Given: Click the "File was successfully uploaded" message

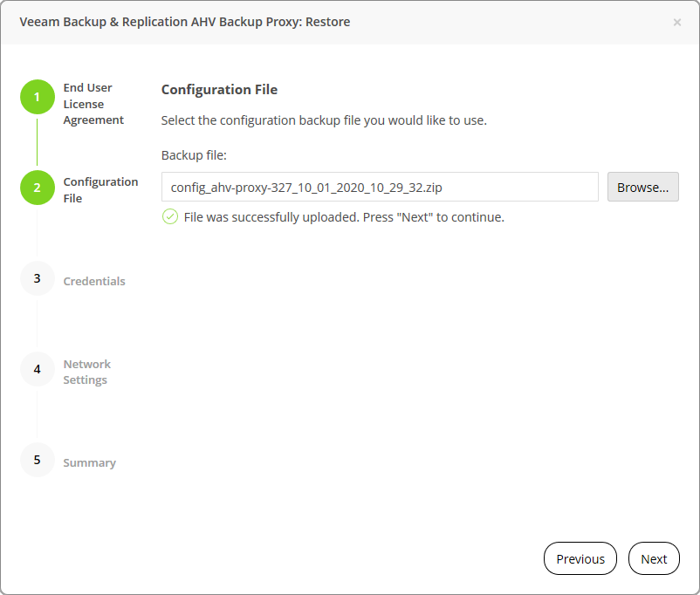Looking at the screenshot, I should (344, 217).
